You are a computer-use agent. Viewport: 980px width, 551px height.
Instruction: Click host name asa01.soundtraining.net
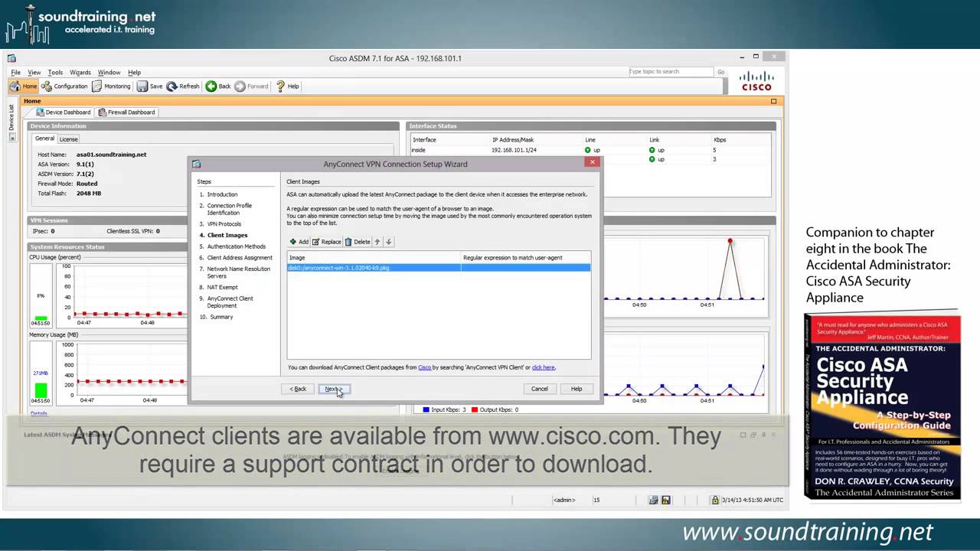tap(111, 155)
